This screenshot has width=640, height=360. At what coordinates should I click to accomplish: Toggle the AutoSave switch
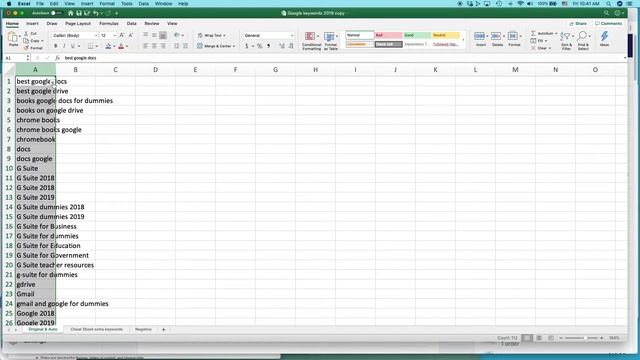56,13
